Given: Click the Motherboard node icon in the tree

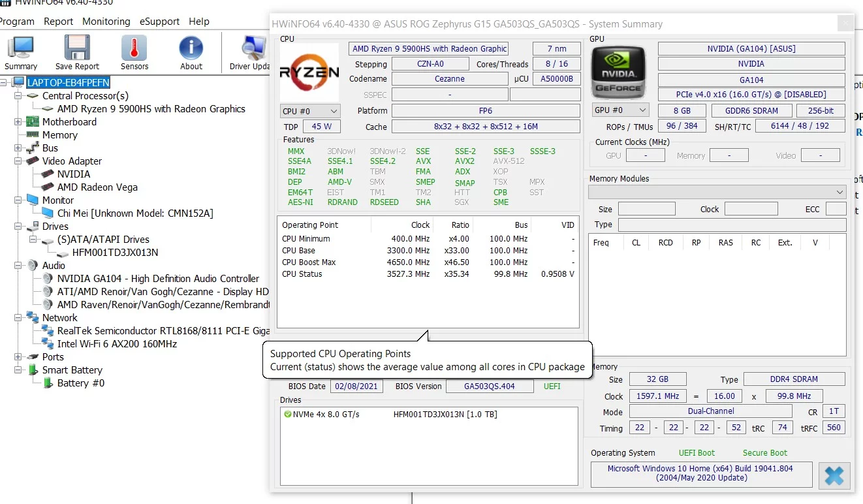Looking at the screenshot, I should coord(32,122).
